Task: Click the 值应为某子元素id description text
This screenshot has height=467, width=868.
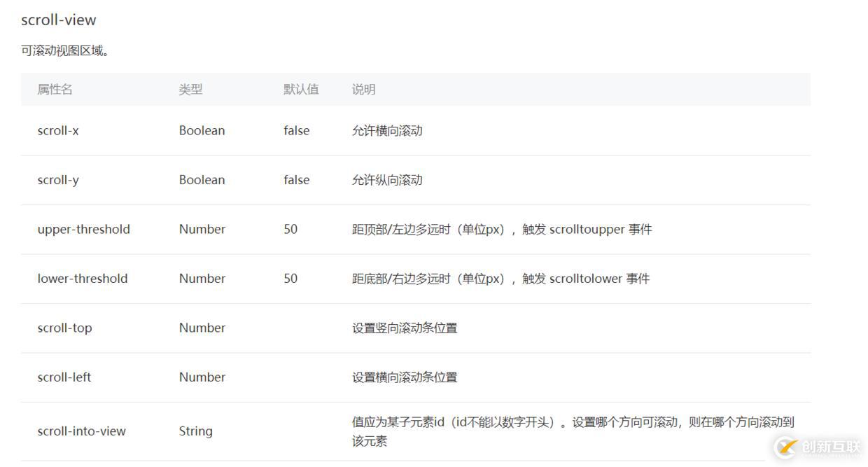Action: click(573, 431)
